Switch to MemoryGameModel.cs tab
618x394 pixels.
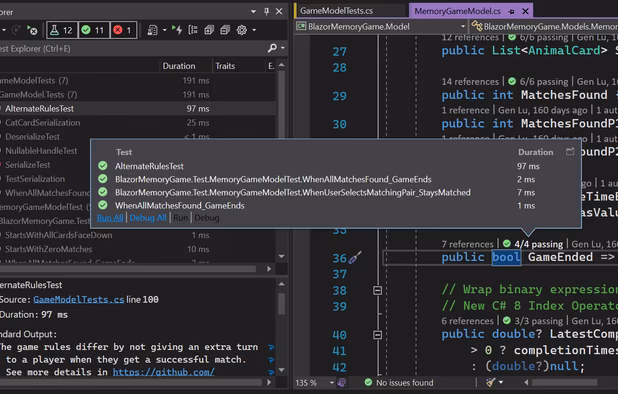click(457, 11)
